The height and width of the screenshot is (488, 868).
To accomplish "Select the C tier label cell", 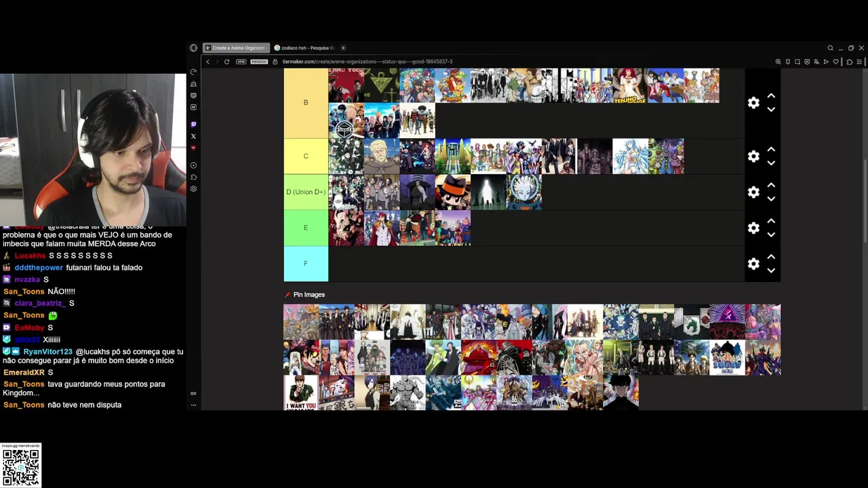I will [x=306, y=157].
